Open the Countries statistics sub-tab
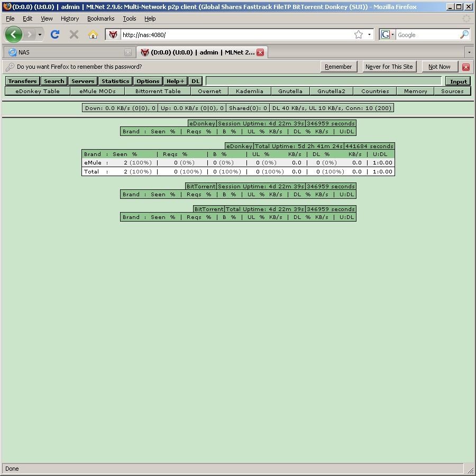Image resolution: width=476 pixels, height=476 pixels. point(375,91)
